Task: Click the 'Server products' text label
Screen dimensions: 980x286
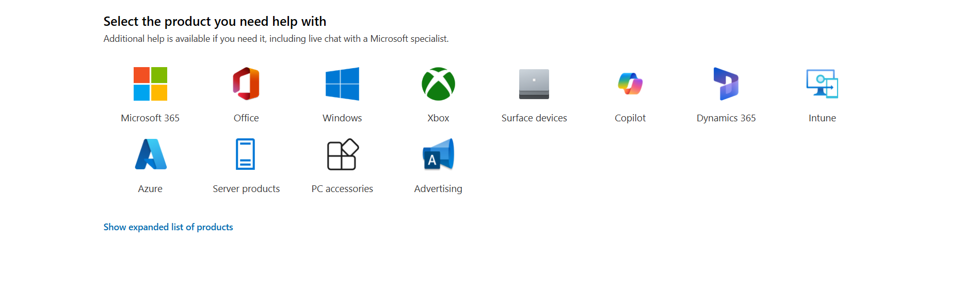Action: (246, 189)
